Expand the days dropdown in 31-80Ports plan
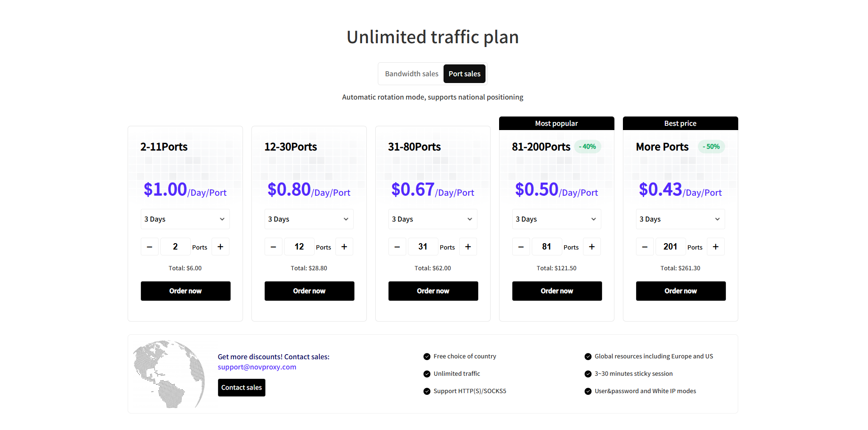Viewport: 868px width, 430px height. (433, 219)
